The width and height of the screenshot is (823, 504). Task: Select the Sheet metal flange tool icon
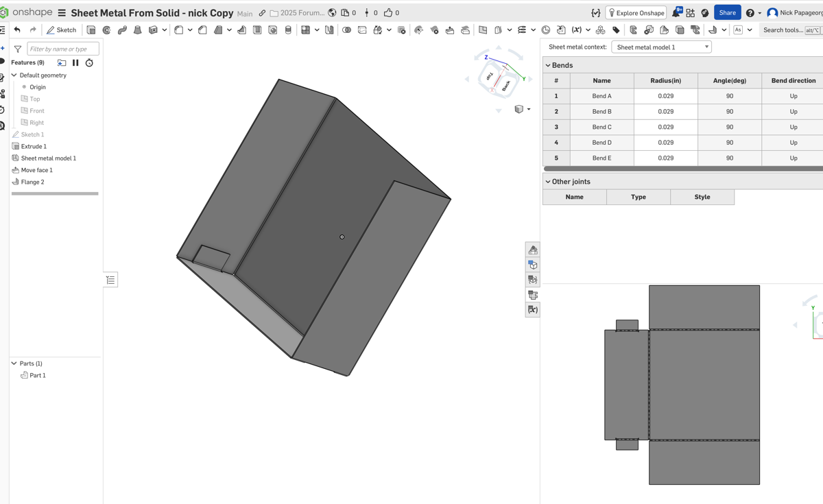(x=713, y=30)
